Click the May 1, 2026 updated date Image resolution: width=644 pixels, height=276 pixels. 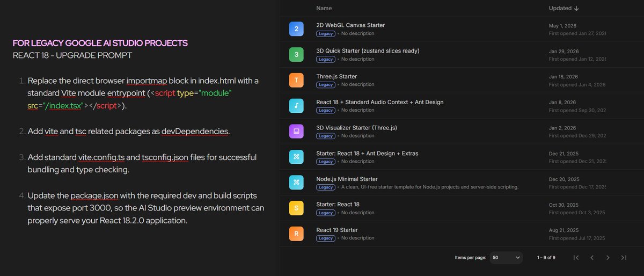563,26
